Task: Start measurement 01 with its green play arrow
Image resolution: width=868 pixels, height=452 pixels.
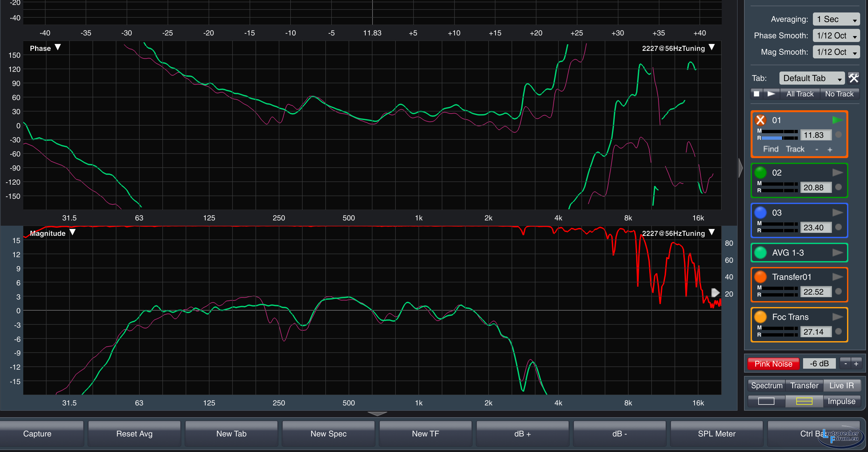Action: [x=837, y=120]
